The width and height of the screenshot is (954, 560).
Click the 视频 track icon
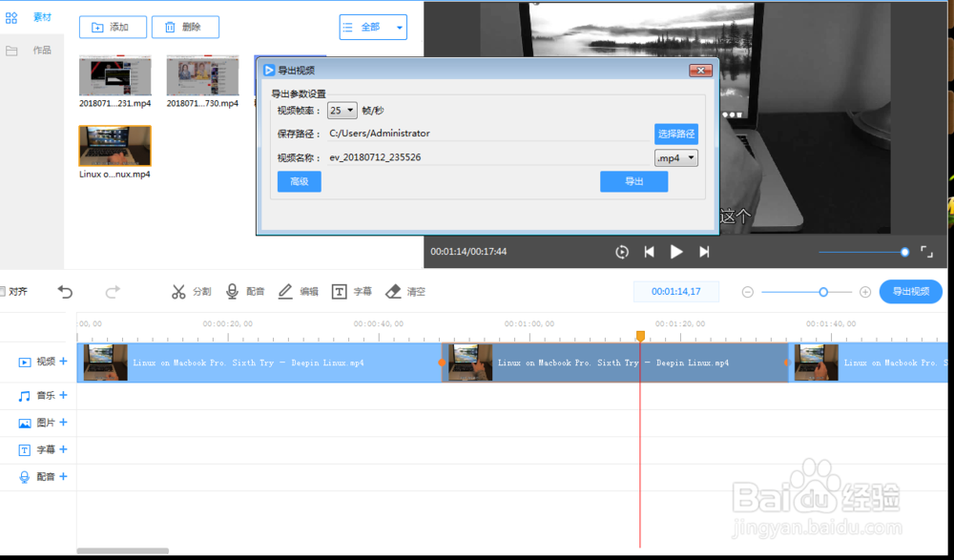(x=25, y=363)
